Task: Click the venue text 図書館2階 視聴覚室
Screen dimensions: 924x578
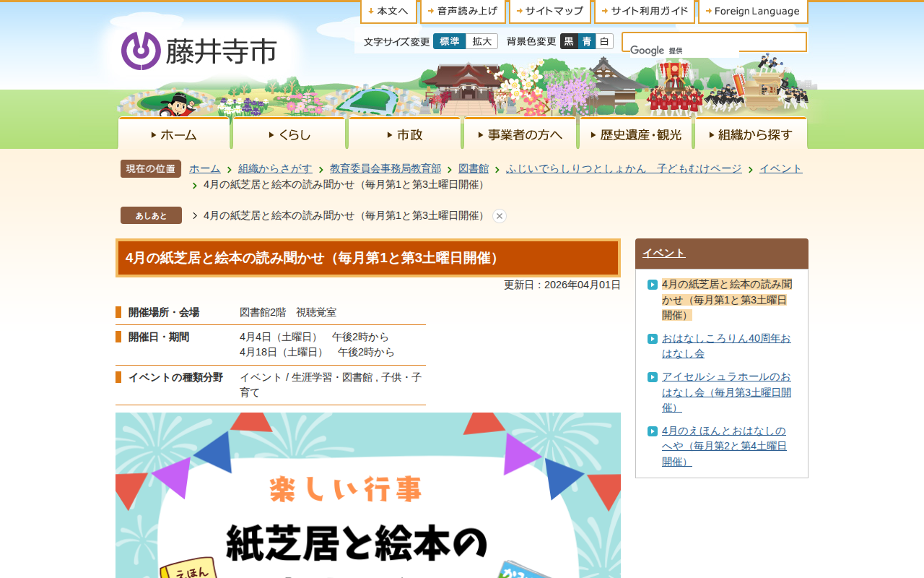Action: 288,312
